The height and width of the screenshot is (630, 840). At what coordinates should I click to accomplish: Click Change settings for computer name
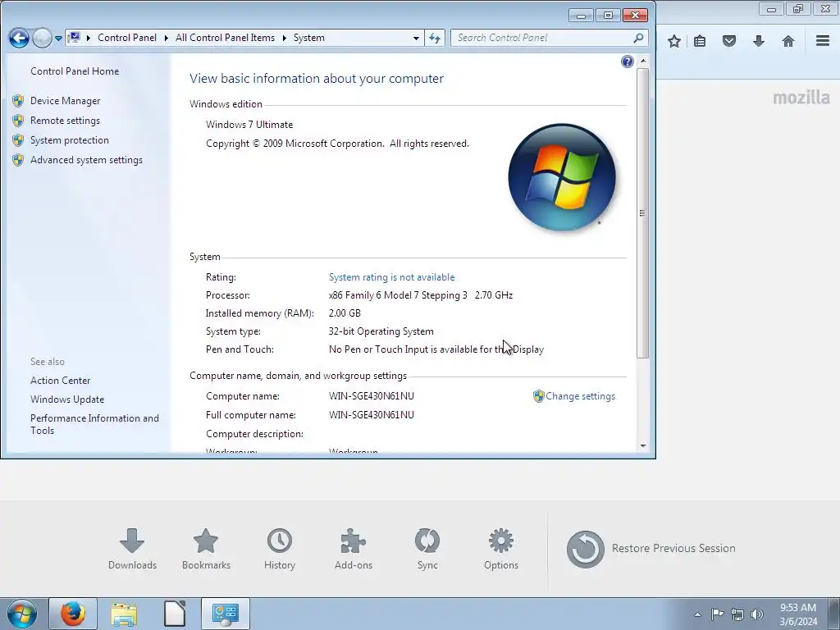point(580,396)
